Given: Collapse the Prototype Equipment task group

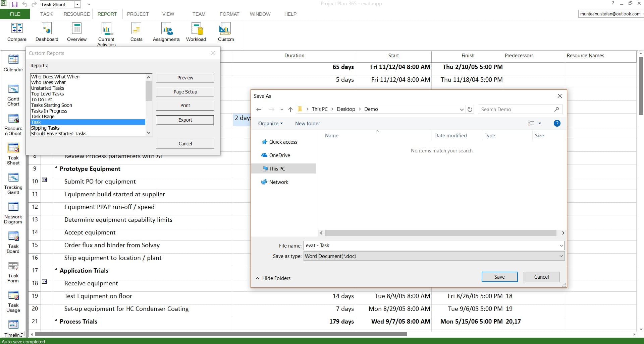Looking at the screenshot, I should coord(56,168).
